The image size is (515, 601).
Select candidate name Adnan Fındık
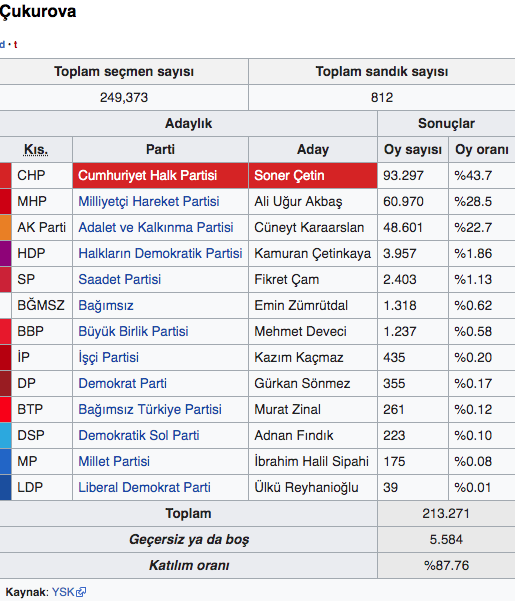[294, 435]
